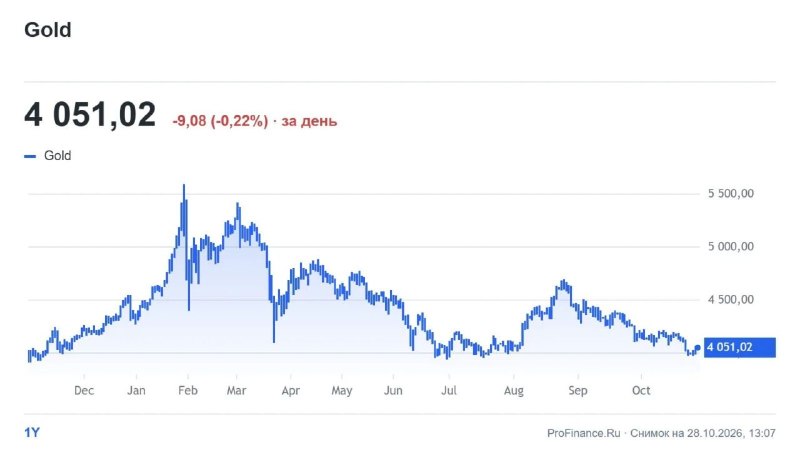Select the 1Y time range tab
800x450 pixels.
pos(32,433)
